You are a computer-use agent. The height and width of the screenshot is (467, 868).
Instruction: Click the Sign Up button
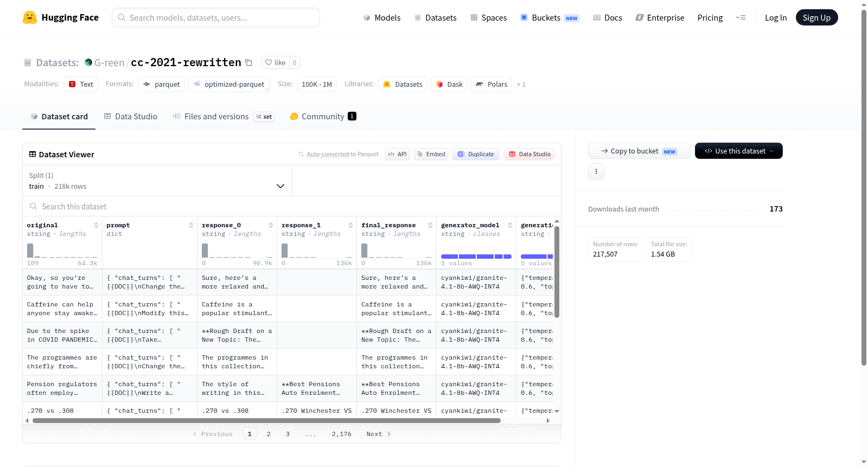point(816,17)
